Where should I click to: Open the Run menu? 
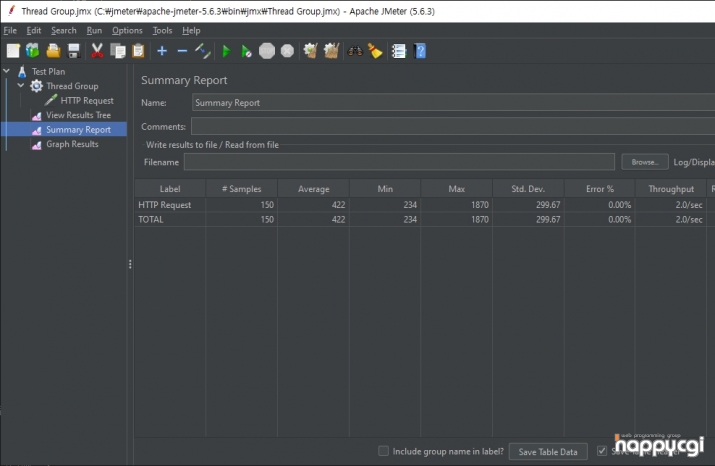tap(94, 30)
